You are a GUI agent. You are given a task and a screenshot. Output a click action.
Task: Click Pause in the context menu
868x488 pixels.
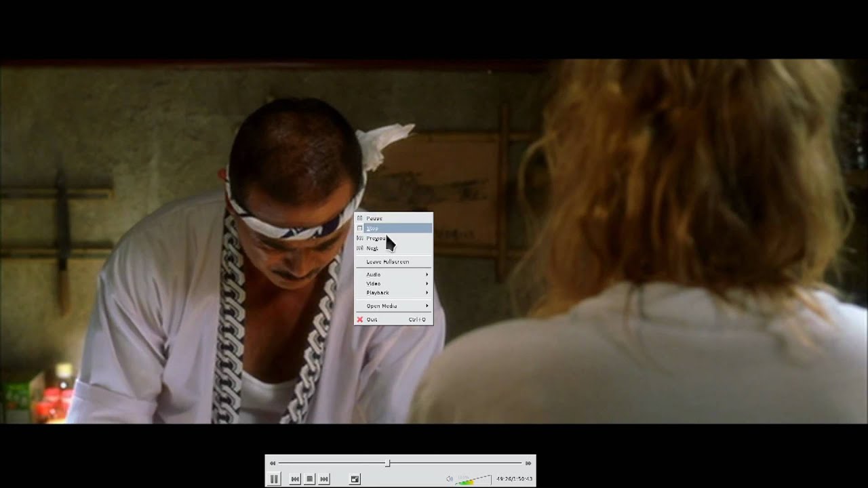coord(393,218)
